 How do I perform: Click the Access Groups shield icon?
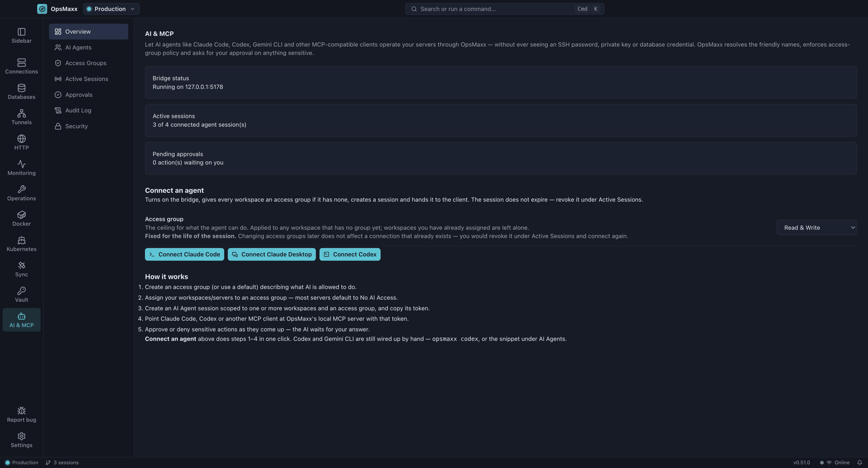tap(58, 63)
